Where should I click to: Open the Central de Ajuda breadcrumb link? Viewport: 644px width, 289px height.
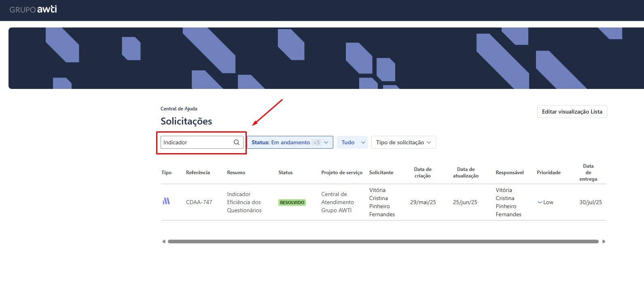(179, 109)
